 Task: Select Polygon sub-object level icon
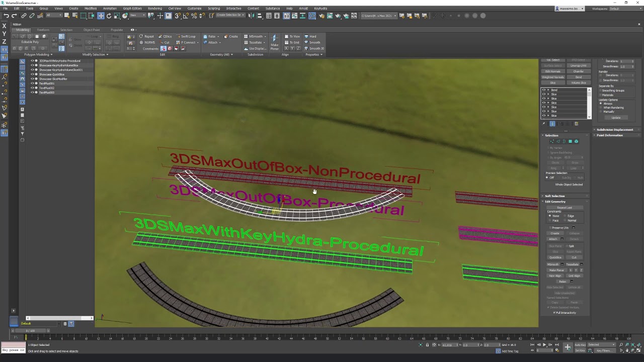click(570, 141)
